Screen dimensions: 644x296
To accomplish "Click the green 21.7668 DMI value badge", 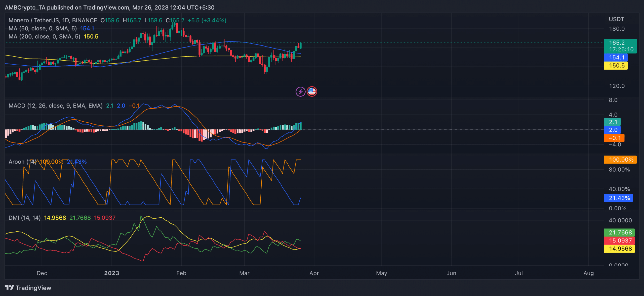I will pos(620,232).
